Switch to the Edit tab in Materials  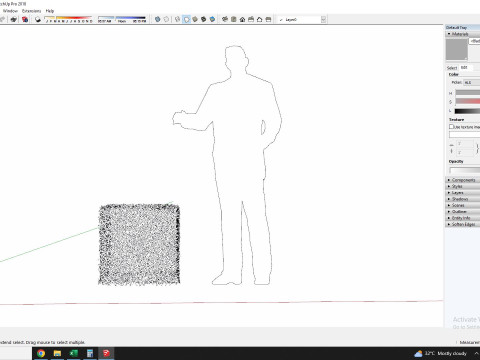[x=464, y=68]
